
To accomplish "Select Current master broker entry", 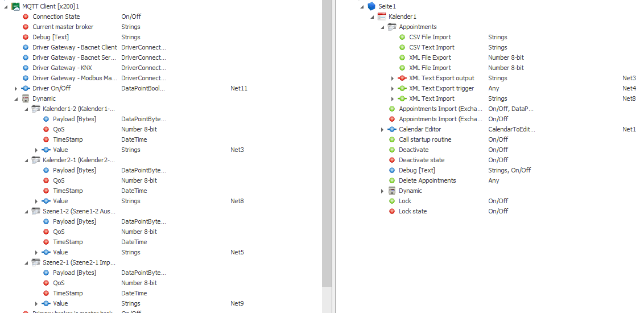I will pos(63,27).
